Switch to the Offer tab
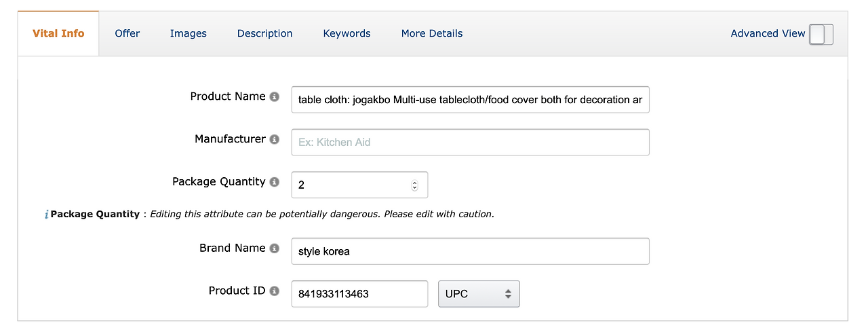 [127, 33]
